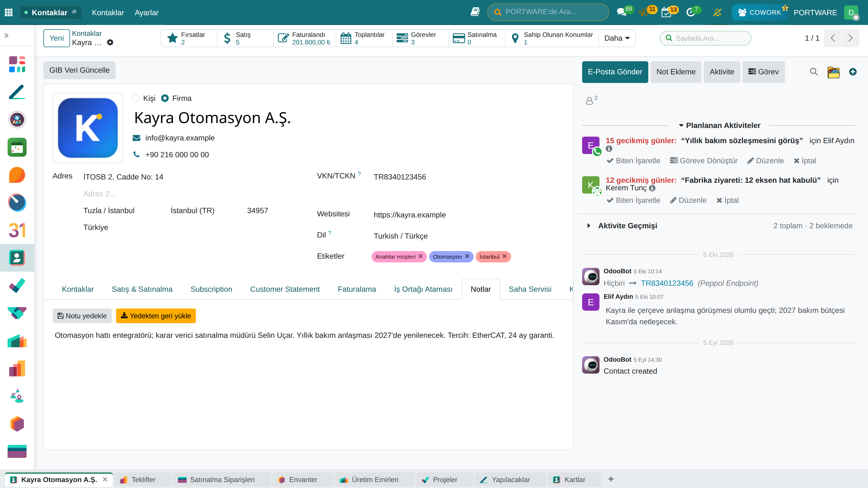Open the Saha Servisi tab

click(530, 289)
